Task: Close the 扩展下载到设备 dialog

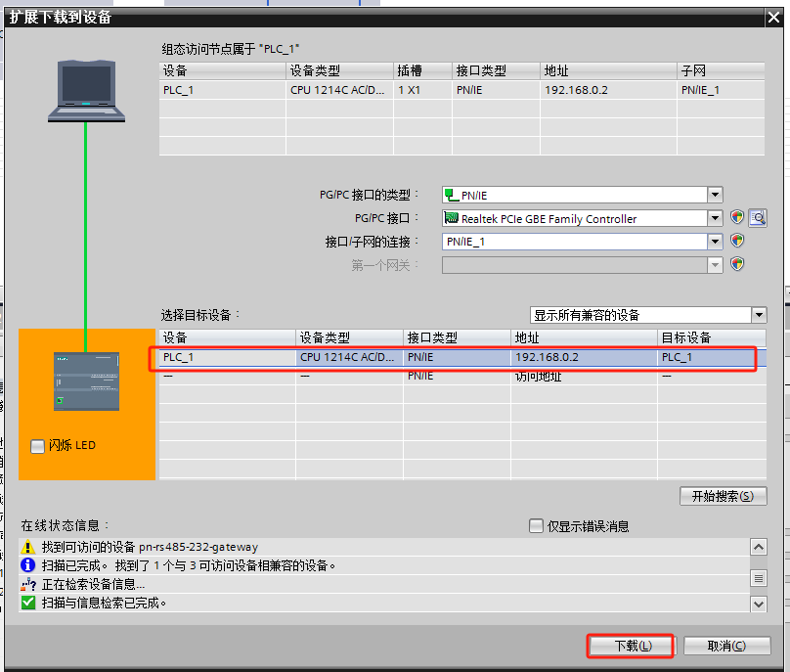Action: [x=773, y=18]
